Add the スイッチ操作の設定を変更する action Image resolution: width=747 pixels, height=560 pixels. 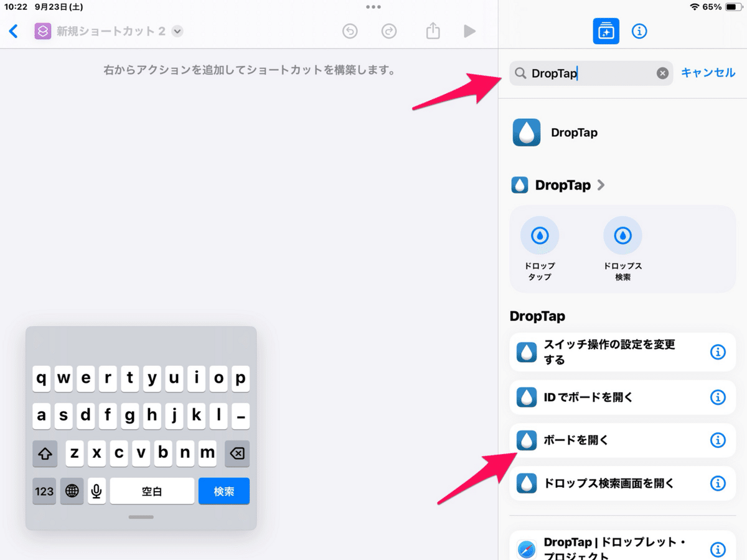pyautogui.click(x=622, y=352)
